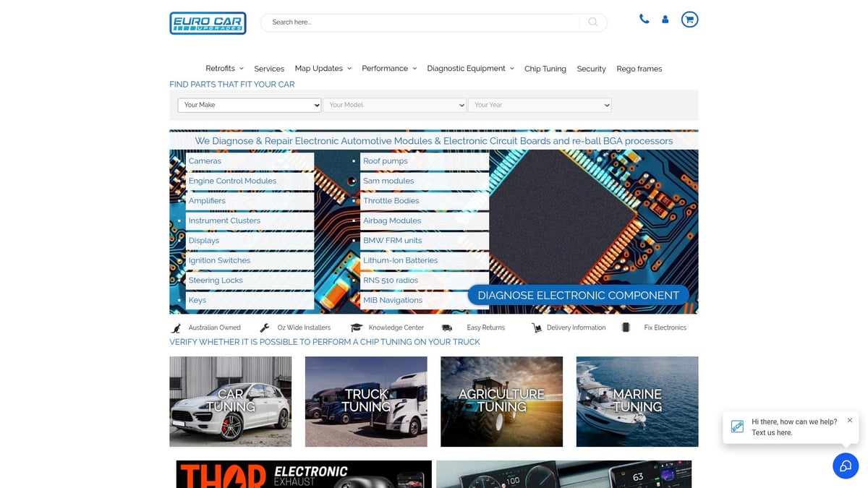Click the graduation cap Knowledge Center icon

356,328
